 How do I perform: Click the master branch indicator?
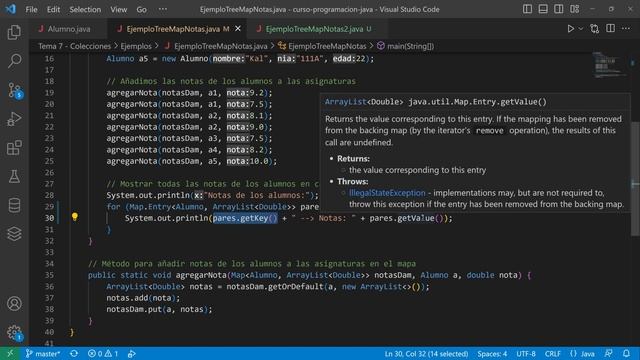(x=43, y=353)
